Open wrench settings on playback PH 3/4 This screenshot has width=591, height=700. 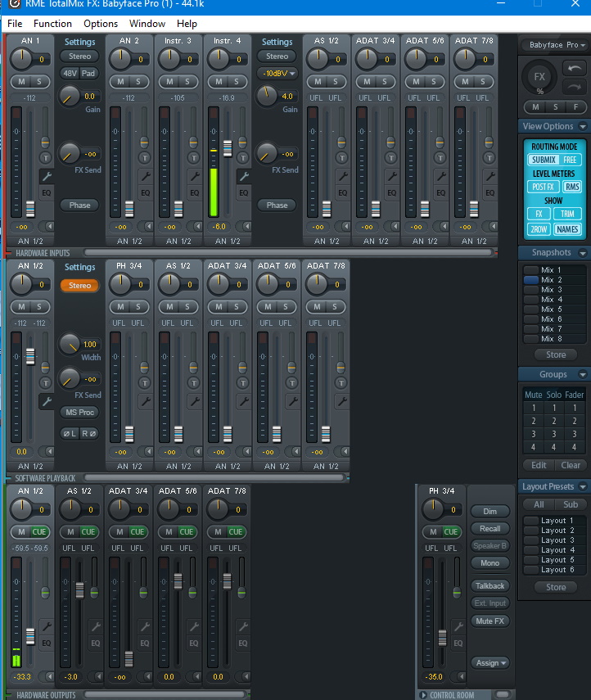[146, 401]
